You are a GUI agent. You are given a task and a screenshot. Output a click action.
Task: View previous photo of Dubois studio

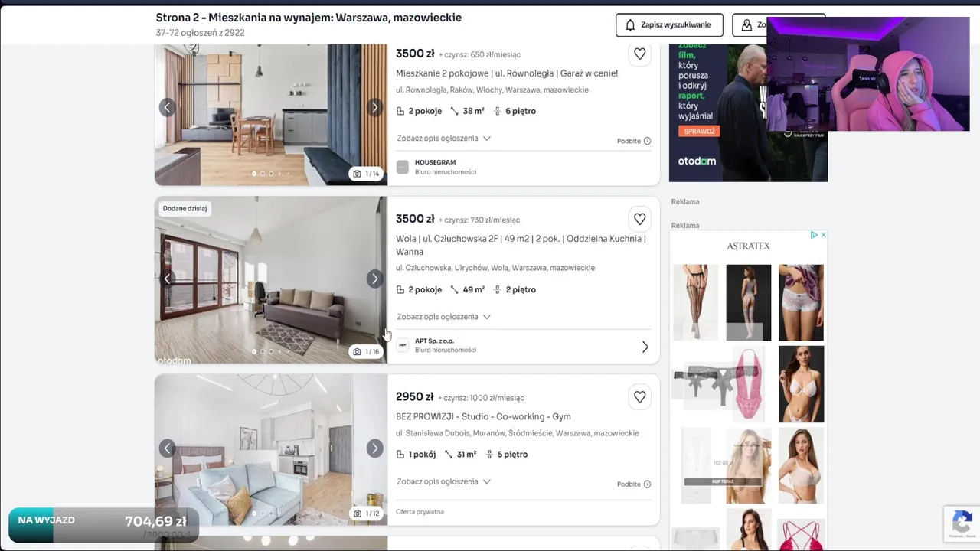(x=167, y=448)
